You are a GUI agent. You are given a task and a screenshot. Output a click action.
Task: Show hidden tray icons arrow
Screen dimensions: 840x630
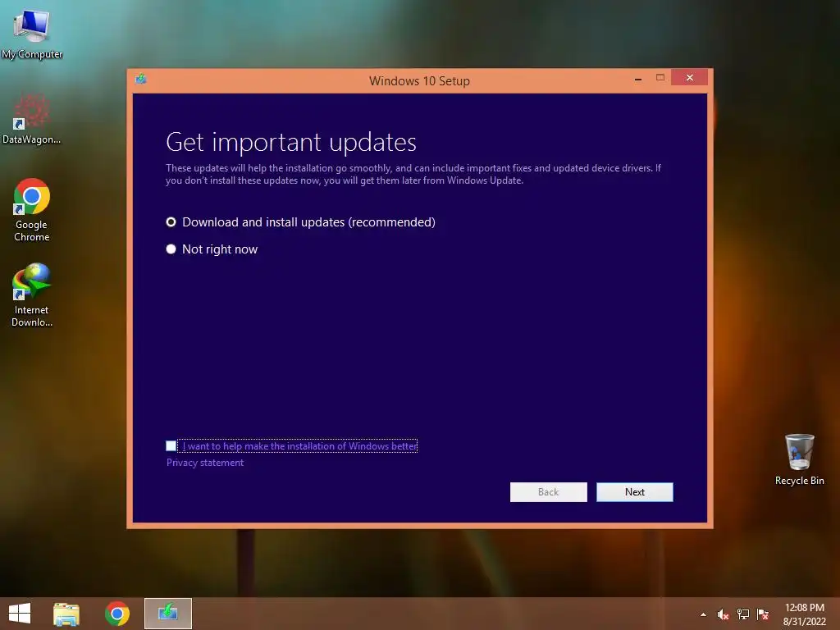tap(703, 614)
